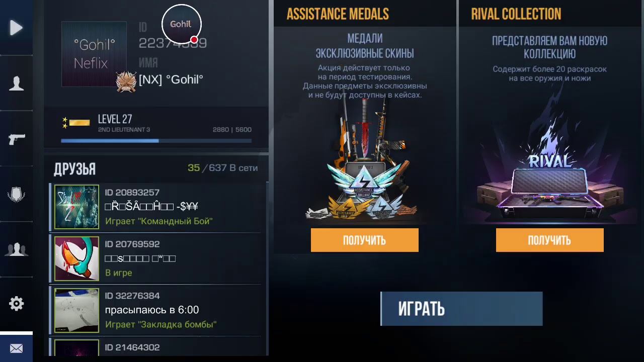Viewport: 644px width, 362px height.
Task: Open the friends group icon in sidebar
Action: [16, 249]
